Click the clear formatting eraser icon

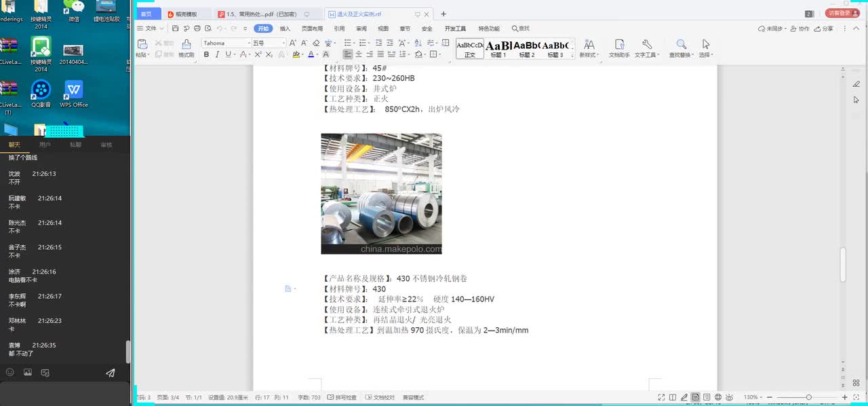pos(316,43)
